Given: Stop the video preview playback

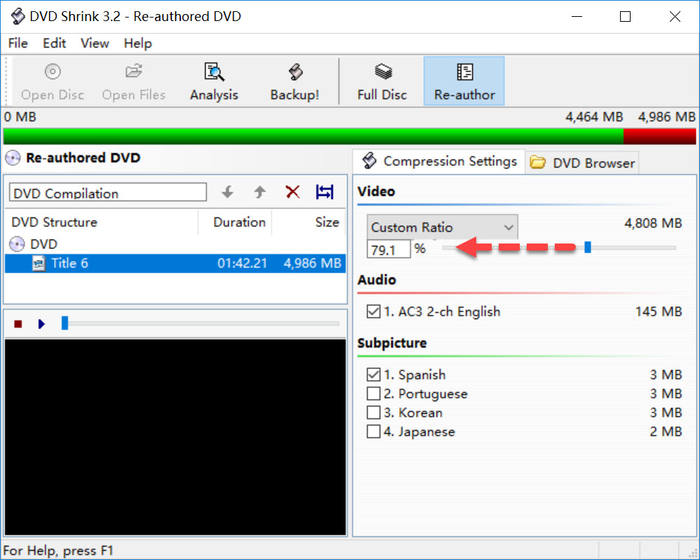Looking at the screenshot, I should click(18, 323).
